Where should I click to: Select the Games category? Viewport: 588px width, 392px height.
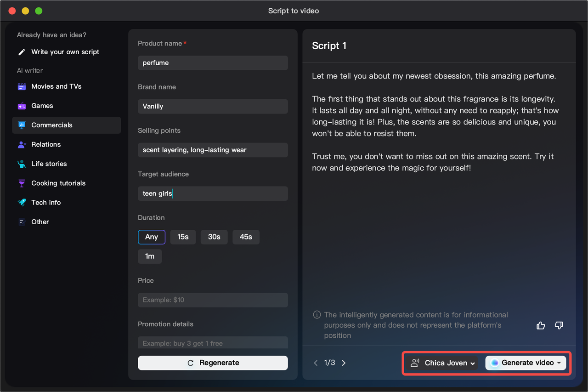67,106
